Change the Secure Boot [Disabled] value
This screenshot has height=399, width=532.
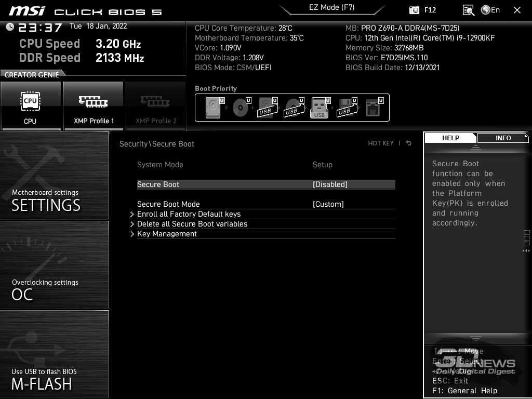pos(330,184)
